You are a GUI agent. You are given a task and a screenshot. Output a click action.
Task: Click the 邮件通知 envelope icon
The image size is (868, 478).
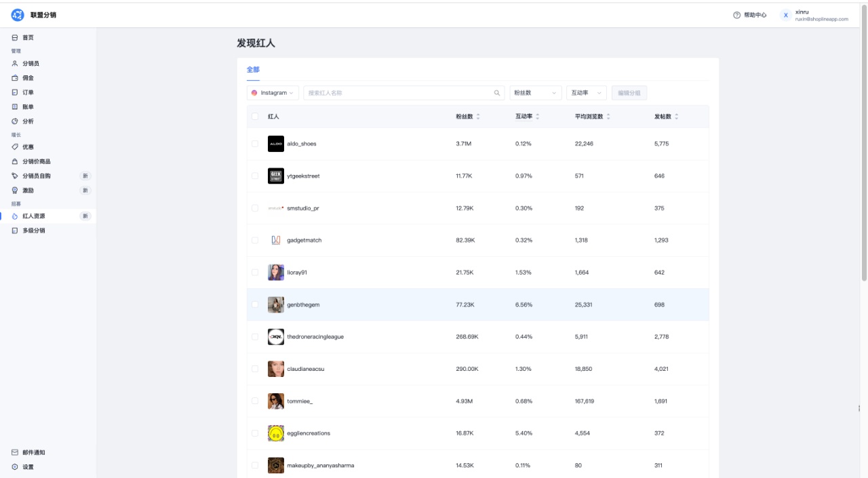click(x=15, y=452)
